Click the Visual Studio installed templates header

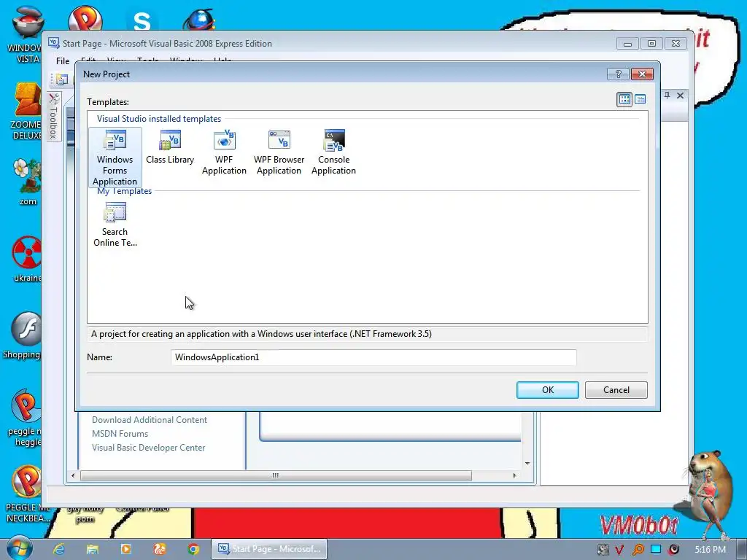click(159, 119)
